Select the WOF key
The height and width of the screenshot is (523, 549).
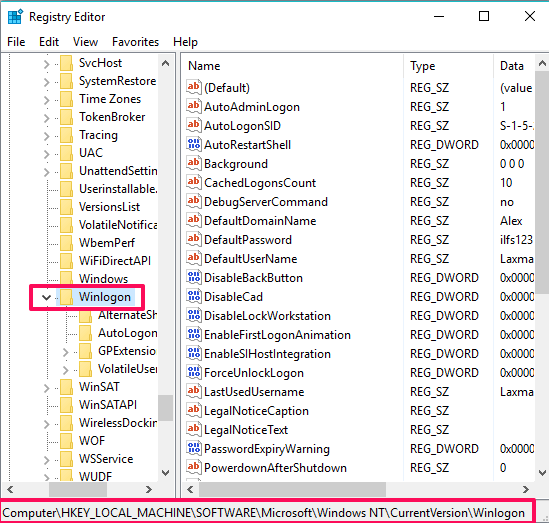coord(92,441)
